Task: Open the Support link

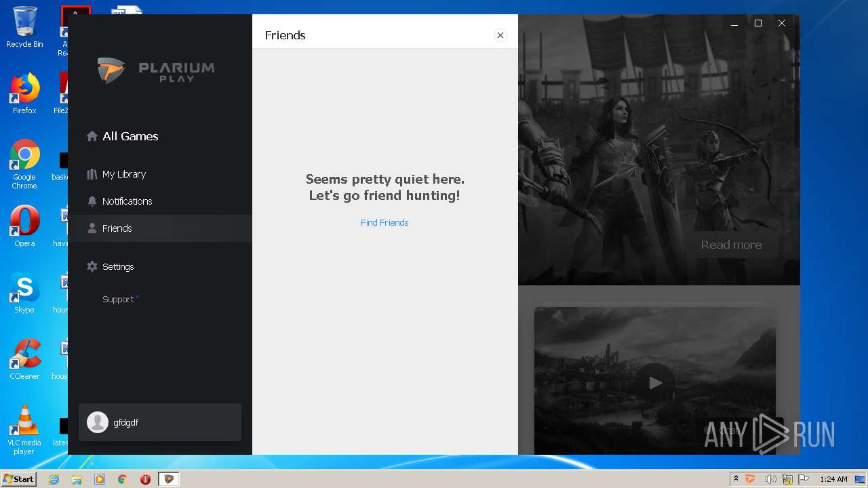Action: point(118,299)
